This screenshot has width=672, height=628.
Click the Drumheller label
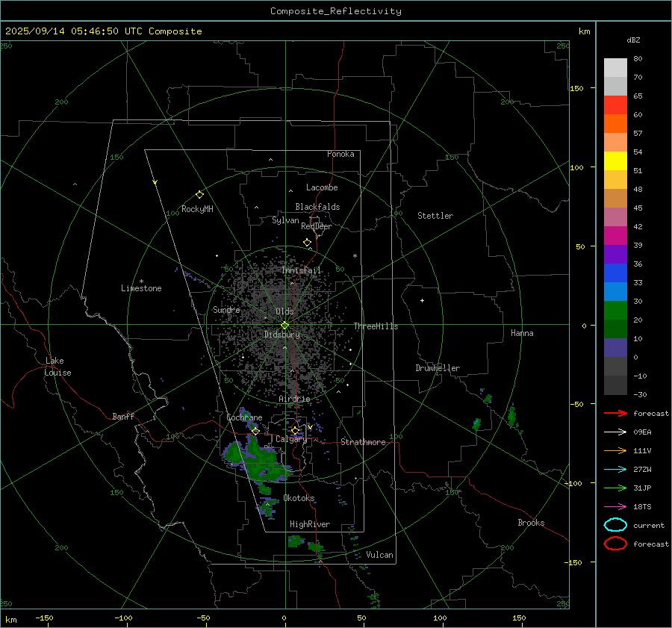click(438, 368)
